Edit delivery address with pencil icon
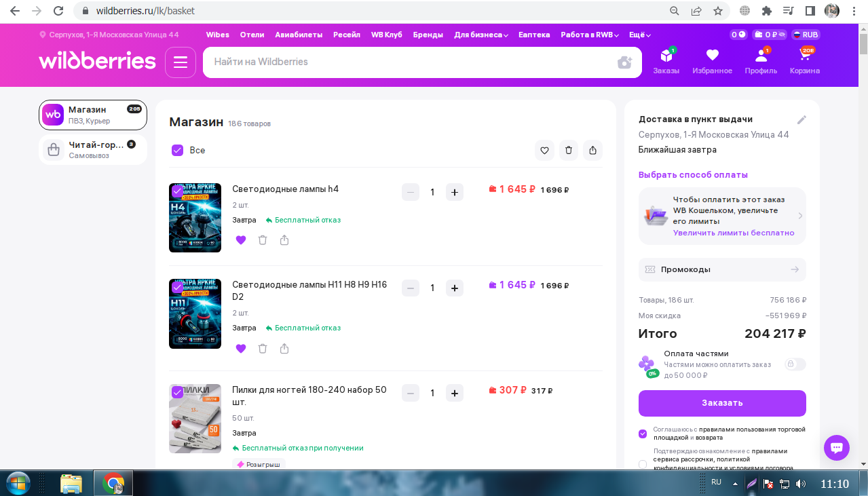868x496 pixels. pyautogui.click(x=801, y=119)
